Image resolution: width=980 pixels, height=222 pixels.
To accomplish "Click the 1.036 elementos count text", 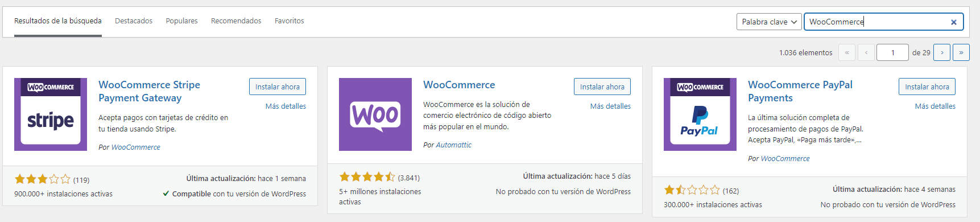I will pyautogui.click(x=806, y=53).
